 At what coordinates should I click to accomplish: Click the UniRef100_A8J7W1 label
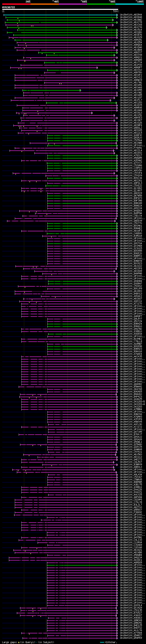coord(131,82)
